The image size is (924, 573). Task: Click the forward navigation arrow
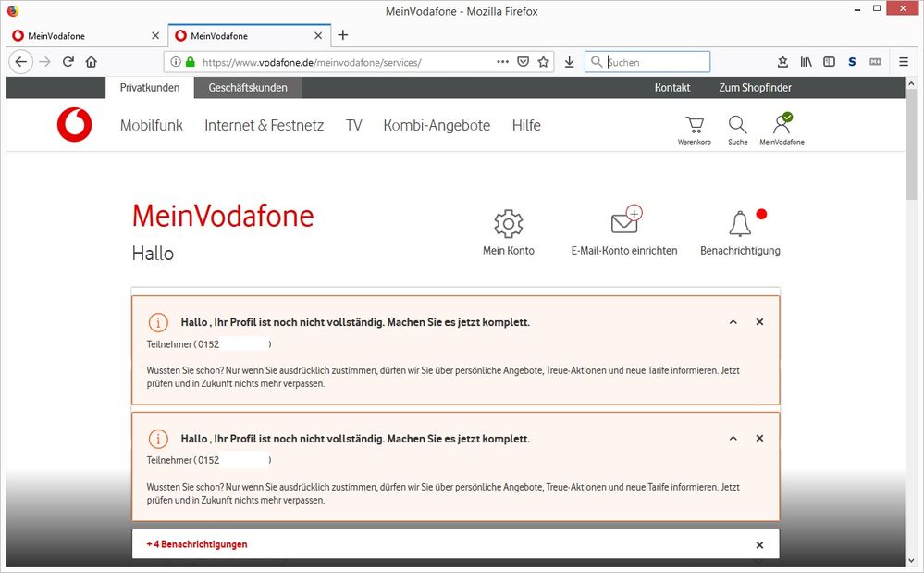click(44, 62)
